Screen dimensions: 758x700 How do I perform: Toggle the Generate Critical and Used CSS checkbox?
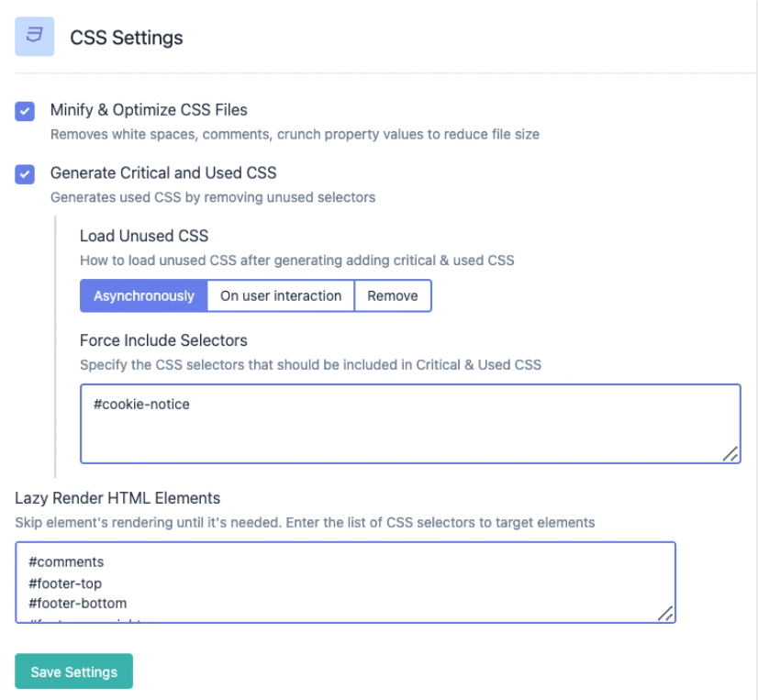[25, 173]
